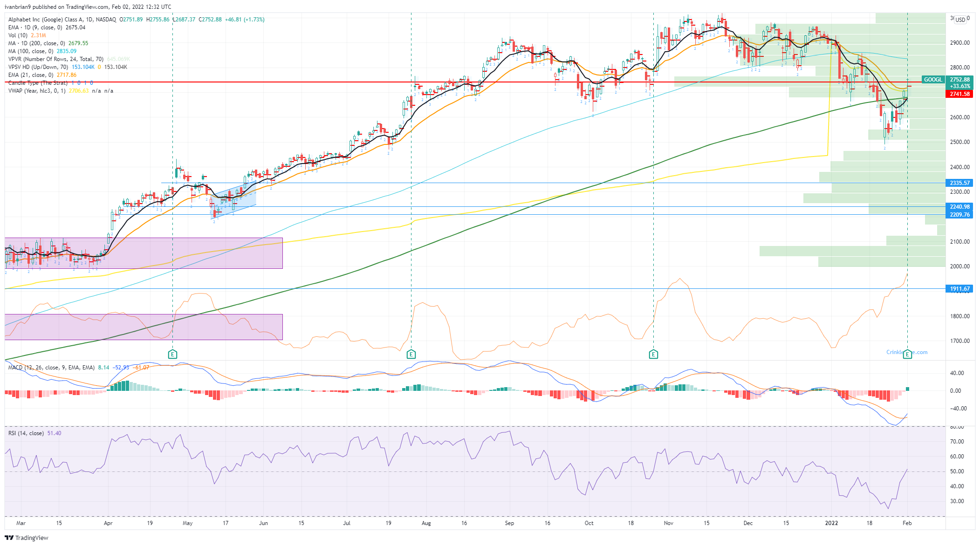Viewport: 980px width, 546px height.
Task: Click the 2900.00 price axis label
Action: pos(960,43)
